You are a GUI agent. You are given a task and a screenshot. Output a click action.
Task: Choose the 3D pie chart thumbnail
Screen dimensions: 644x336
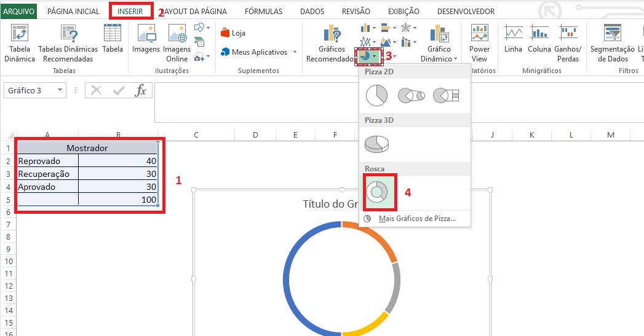pyautogui.click(x=376, y=143)
